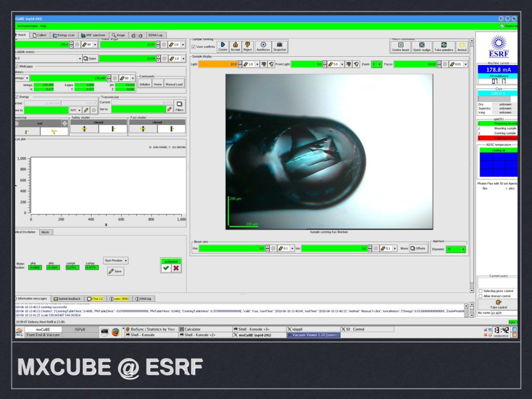Close the safety shutter with right icon
Screen dimensions: 532x399
pyautogui.click(x=113, y=129)
